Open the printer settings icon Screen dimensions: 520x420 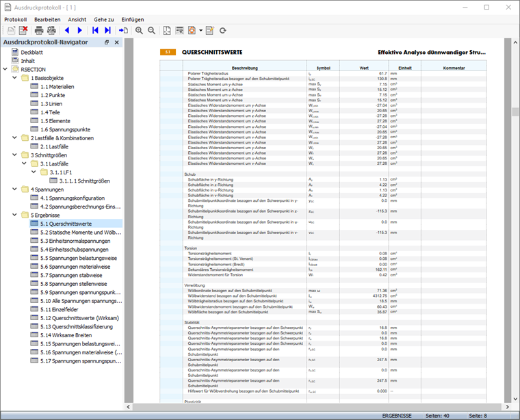(51, 31)
